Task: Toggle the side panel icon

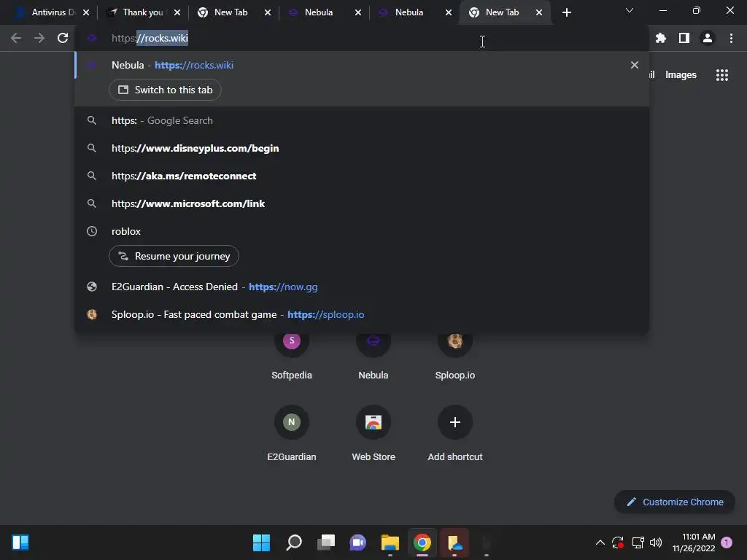Action: [684, 38]
